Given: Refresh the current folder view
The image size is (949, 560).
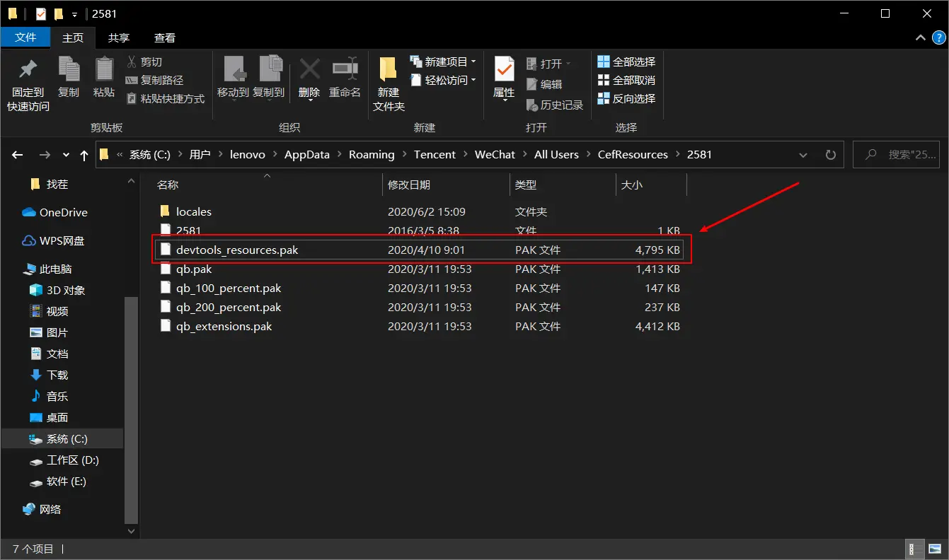Looking at the screenshot, I should pos(831,155).
